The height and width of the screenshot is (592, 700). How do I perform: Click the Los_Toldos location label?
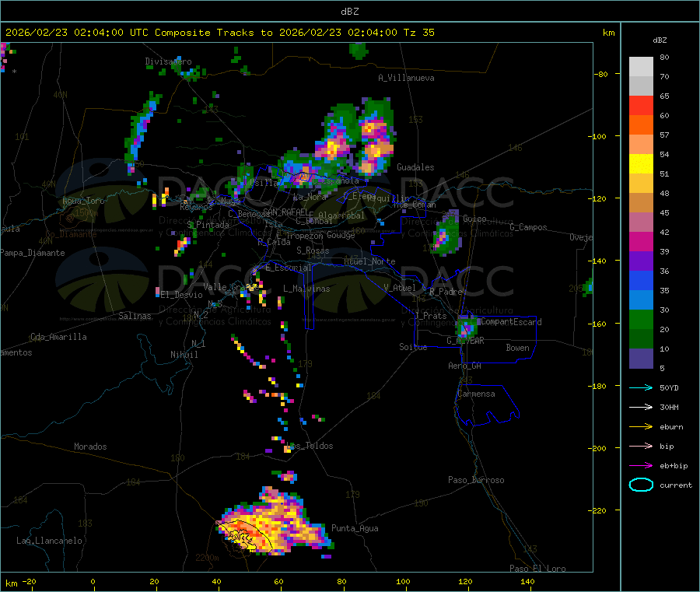[x=310, y=446]
